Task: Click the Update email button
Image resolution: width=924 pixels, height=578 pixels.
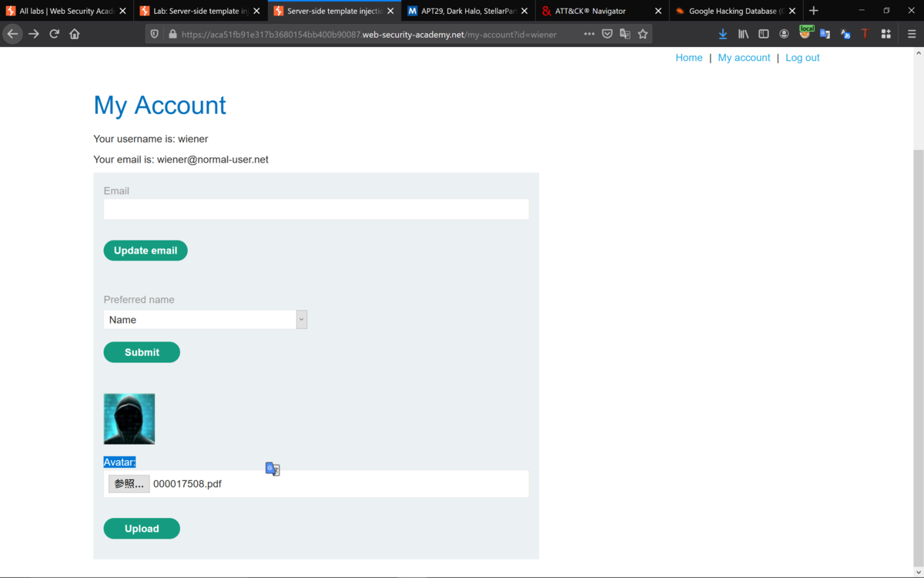Action: click(146, 250)
